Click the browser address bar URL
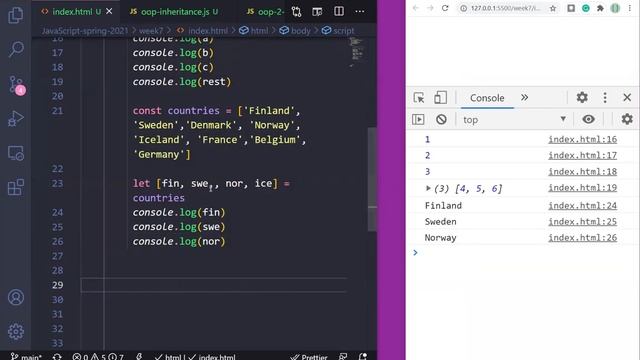The height and width of the screenshot is (360, 640). pyautogui.click(x=505, y=8)
